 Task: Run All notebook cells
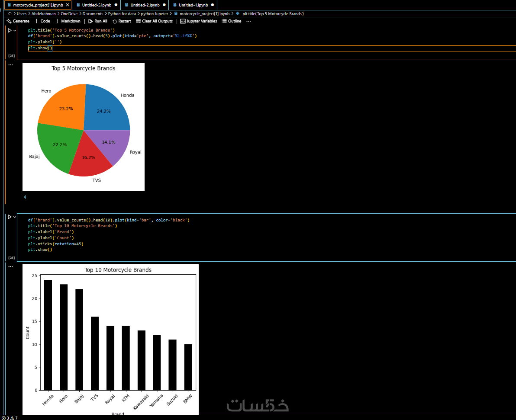coord(98,21)
